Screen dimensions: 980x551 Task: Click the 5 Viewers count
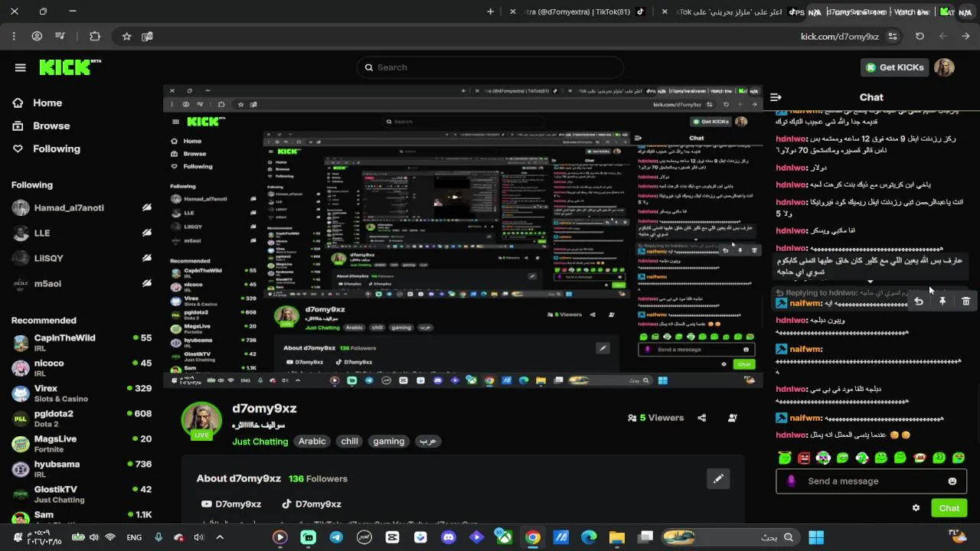655,418
